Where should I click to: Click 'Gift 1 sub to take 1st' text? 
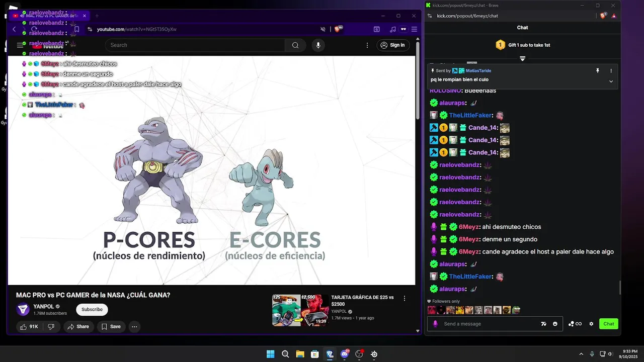click(529, 45)
